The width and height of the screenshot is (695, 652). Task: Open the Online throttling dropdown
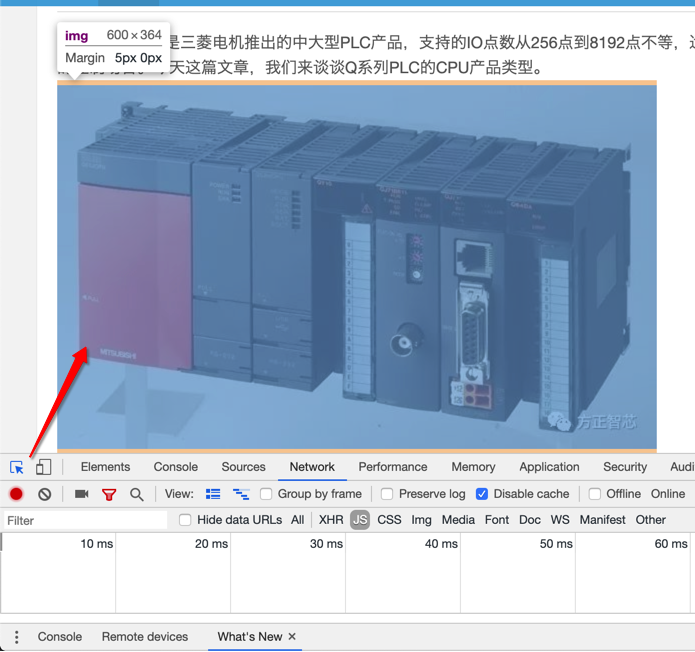click(668, 494)
